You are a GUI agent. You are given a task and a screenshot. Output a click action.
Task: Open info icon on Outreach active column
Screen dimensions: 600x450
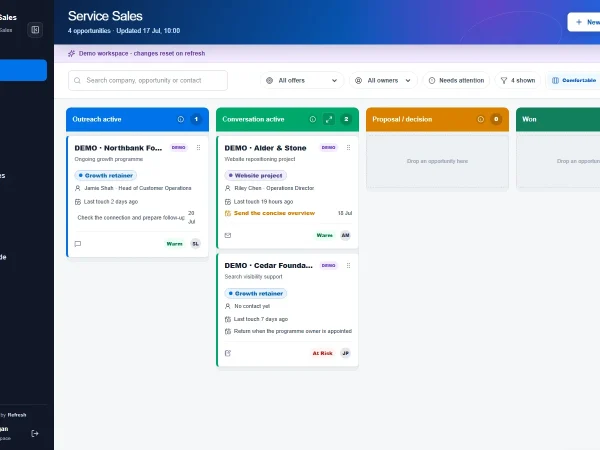click(x=181, y=119)
